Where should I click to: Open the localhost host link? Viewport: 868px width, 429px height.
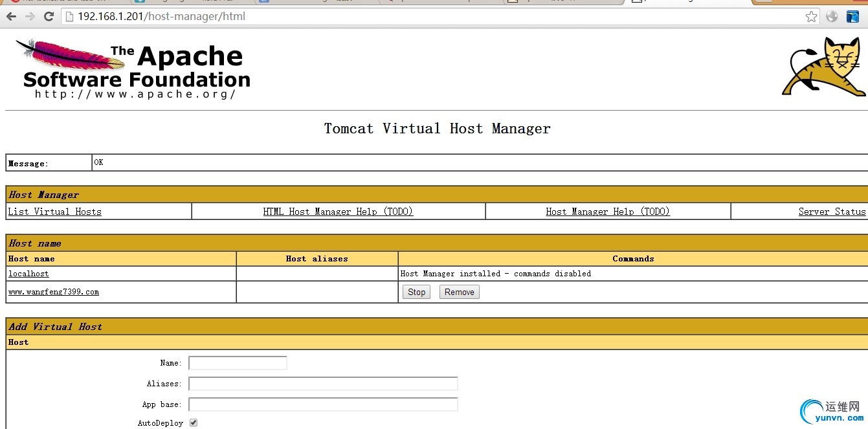28,274
